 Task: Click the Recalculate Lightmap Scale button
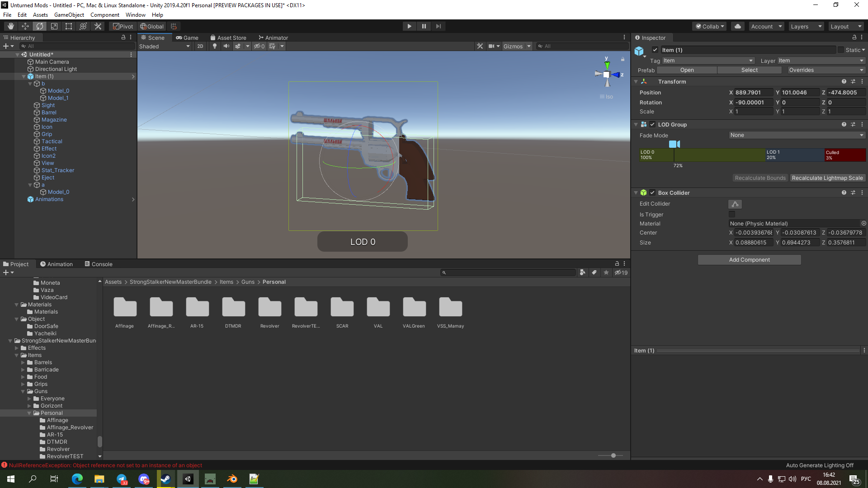pyautogui.click(x=827, y=178)
